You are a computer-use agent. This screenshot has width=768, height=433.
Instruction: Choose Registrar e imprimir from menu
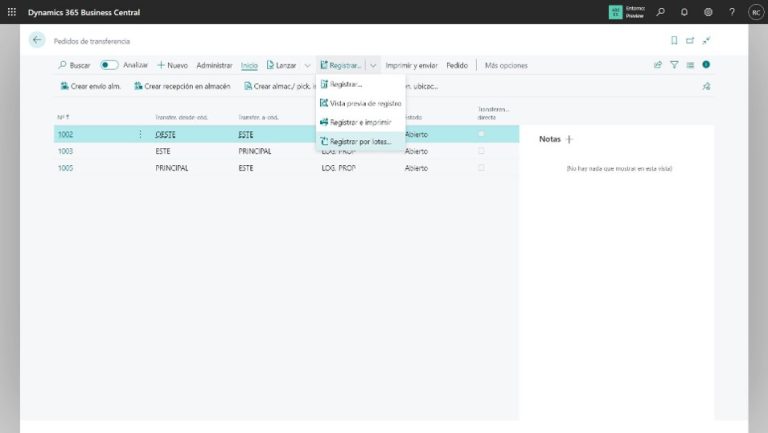click(359, 122)
